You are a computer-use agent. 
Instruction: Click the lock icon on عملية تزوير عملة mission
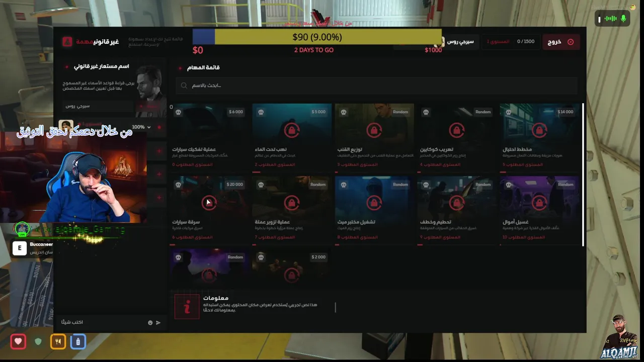point(291,203)
